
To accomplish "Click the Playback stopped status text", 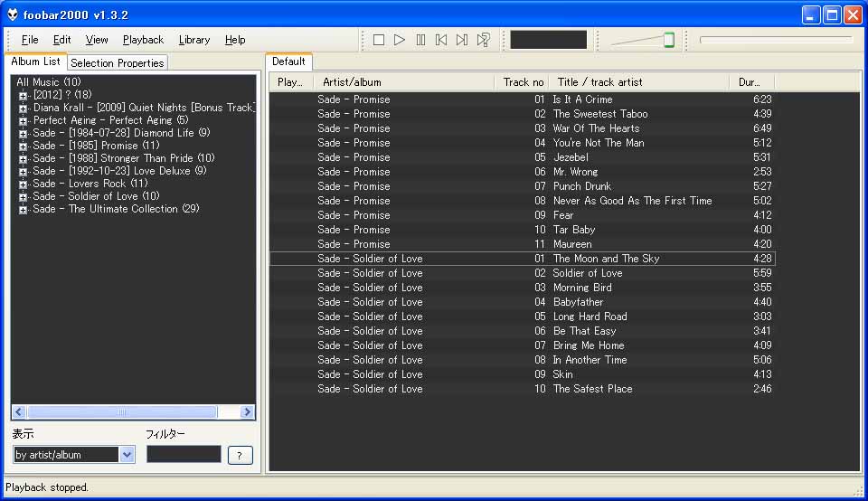I will click(46, 487).
